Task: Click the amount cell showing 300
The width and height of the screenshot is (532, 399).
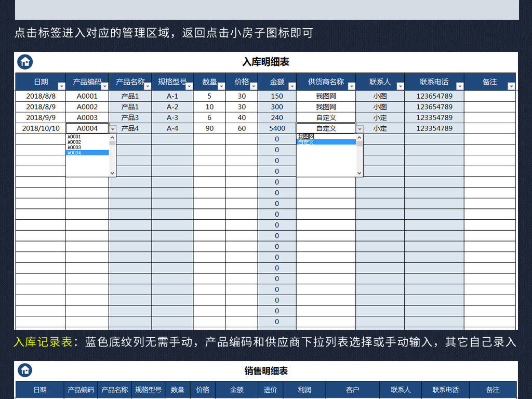Action: [277, 107]
